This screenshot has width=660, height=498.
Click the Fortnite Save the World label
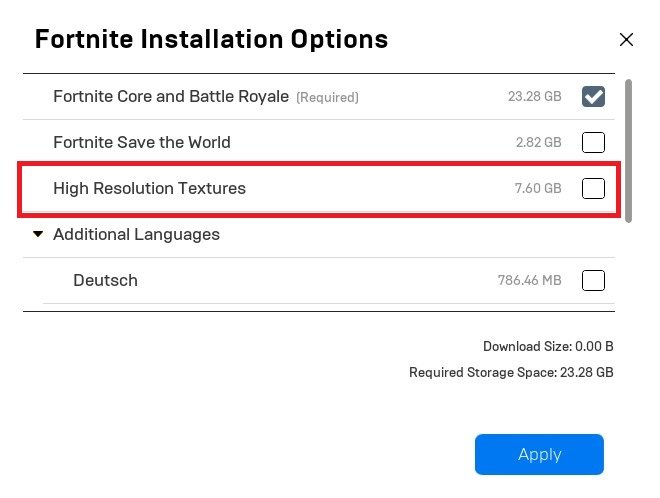pyautogui.click(x=142, y=142)
